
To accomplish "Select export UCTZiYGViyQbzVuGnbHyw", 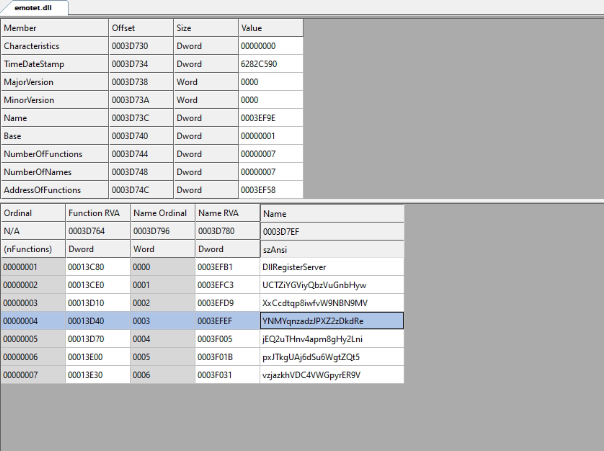I will [332, 285].
